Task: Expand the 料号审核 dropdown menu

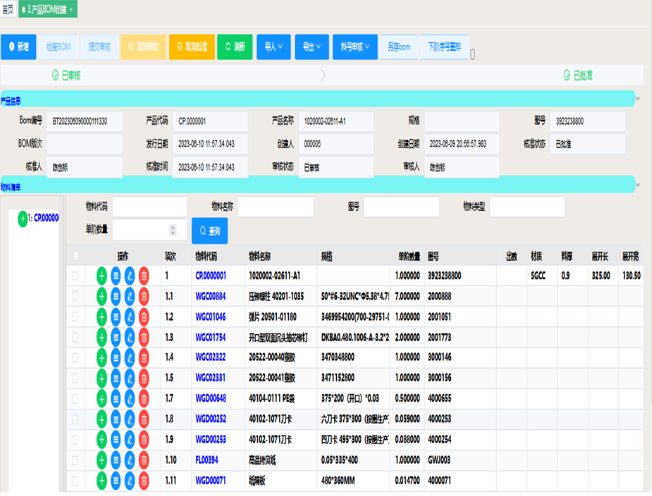Action: (x=354, y=46)
